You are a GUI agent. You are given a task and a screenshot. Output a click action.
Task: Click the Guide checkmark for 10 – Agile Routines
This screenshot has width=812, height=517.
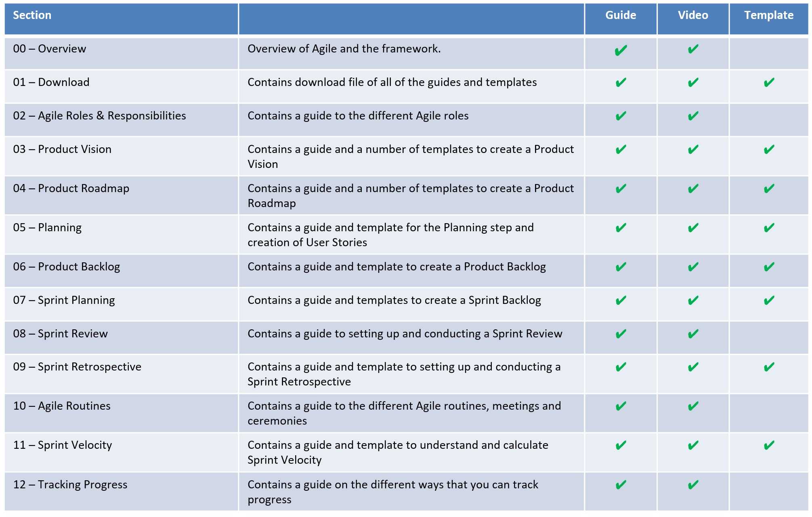coord(621,406)
